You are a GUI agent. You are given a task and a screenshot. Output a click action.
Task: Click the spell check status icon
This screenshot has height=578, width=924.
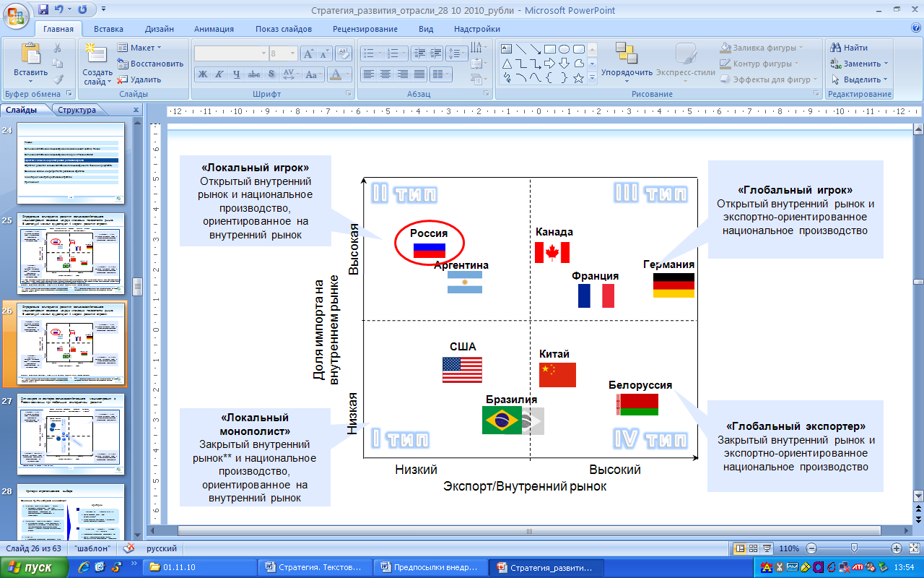pyautogui.click(x=130, y=548)
